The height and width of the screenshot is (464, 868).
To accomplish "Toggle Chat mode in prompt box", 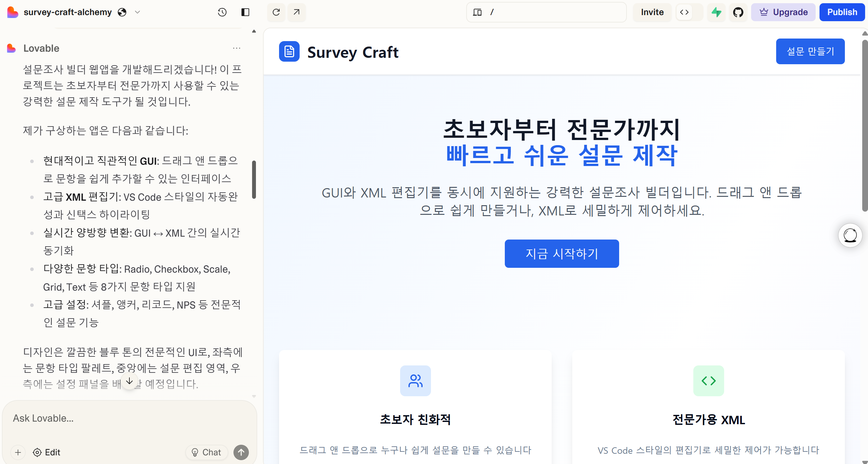I will pyautogui.click(x=206, y=452).
